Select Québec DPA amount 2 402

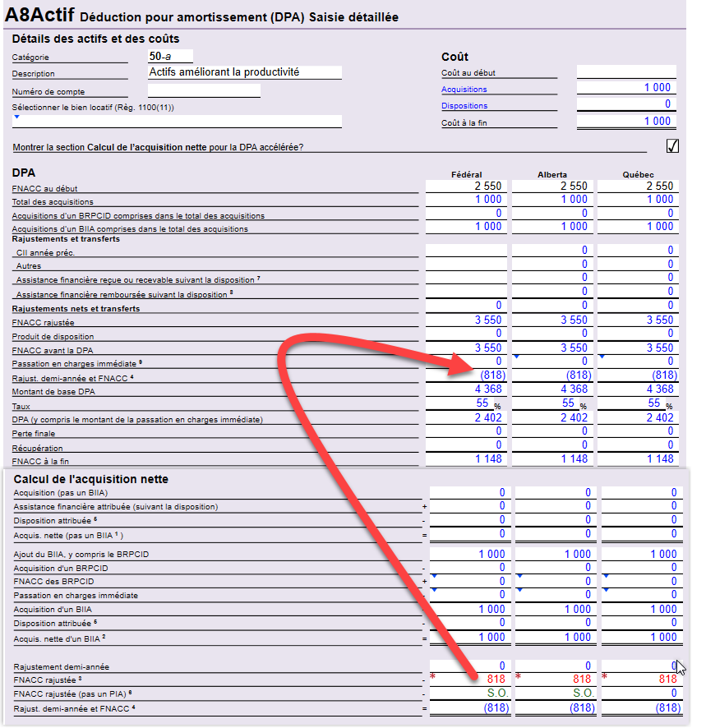pos(638,418)
